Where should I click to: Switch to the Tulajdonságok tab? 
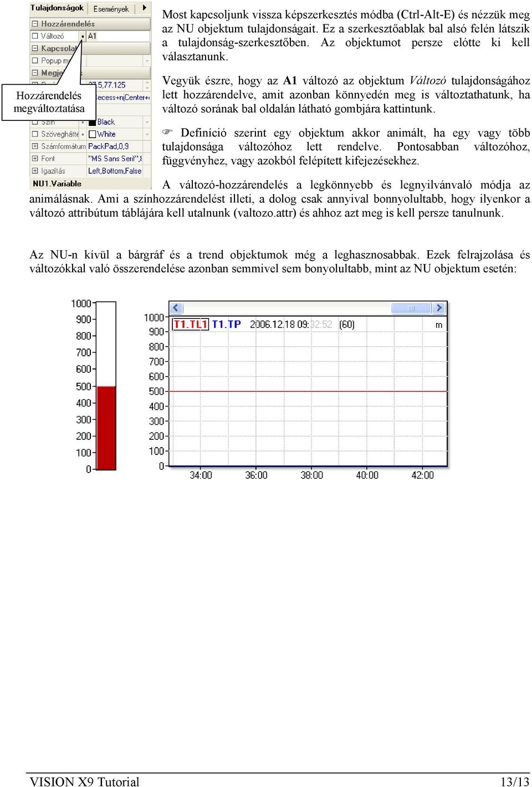[x=57, y=8]
